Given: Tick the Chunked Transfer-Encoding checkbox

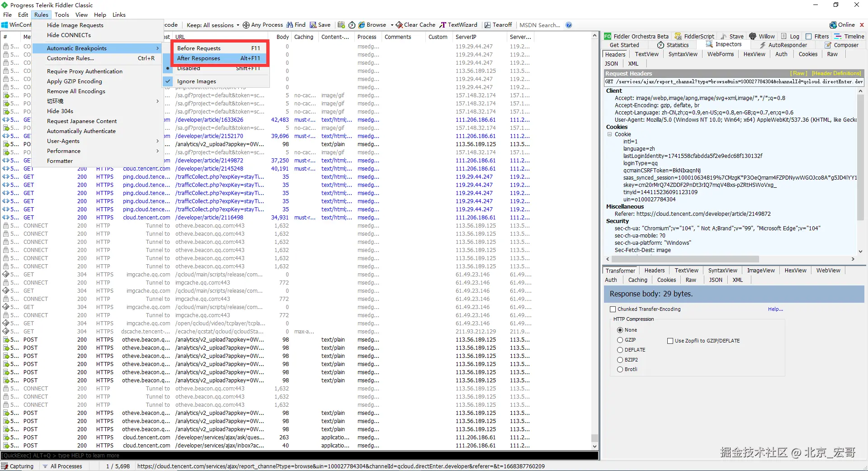Looking at the screenshot, I should 613,309.
